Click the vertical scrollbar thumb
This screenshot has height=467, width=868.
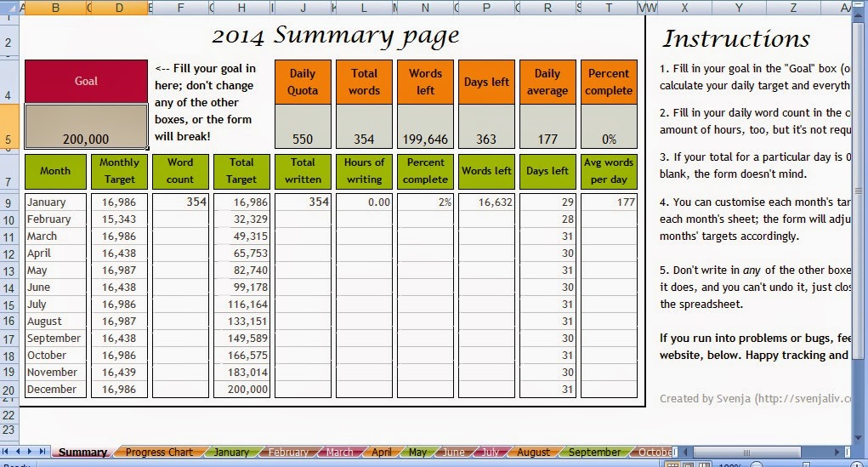858,191
